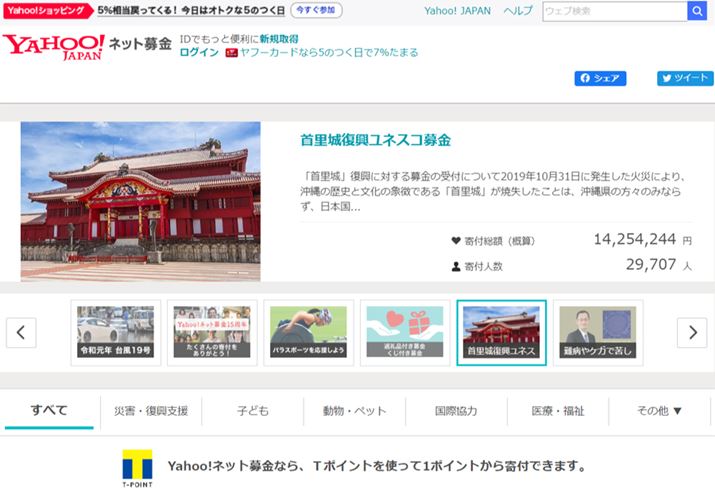Advance carousel with right arrow
715x496 pixels.
point(692,332)
